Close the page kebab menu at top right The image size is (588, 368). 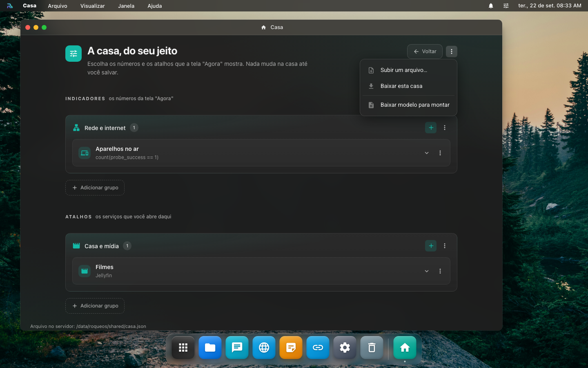(452, 52)
